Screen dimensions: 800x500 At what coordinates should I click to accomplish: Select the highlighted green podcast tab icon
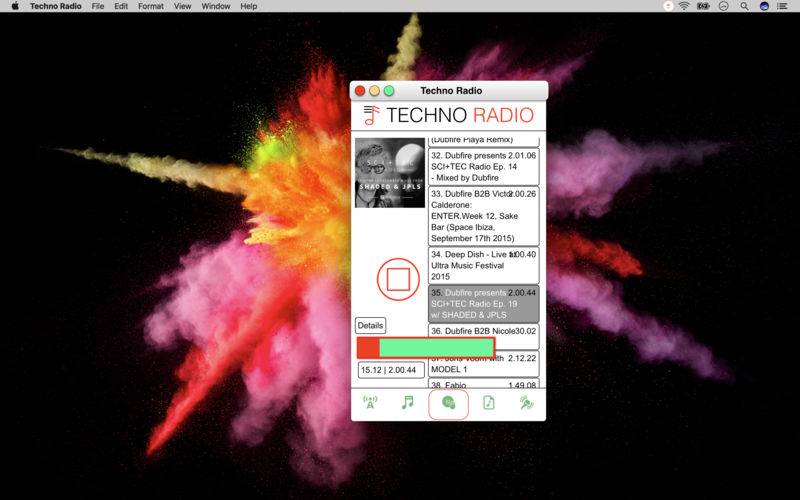(x=448, y=404)
